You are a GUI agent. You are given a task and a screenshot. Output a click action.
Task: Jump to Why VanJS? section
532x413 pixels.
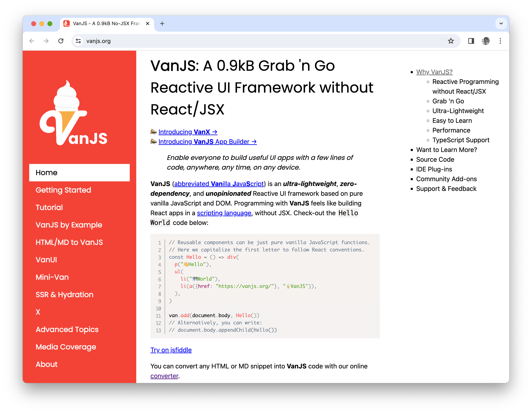click(434, 72)
